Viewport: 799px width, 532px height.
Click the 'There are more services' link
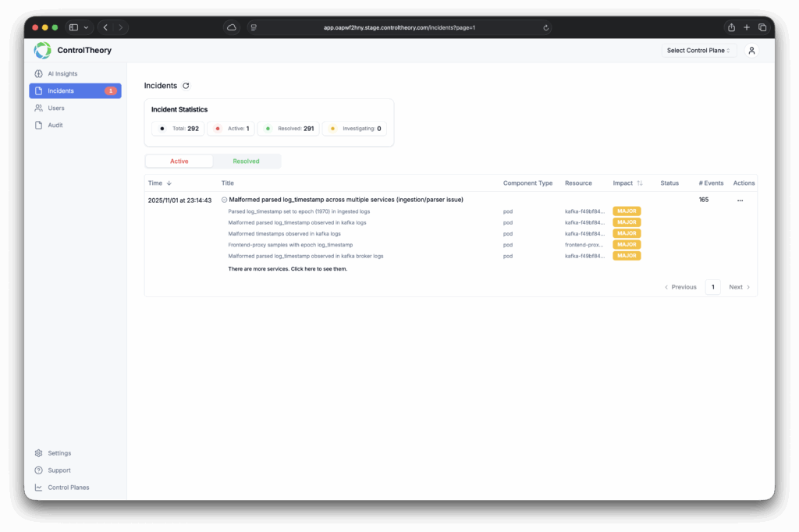point(287,268)
